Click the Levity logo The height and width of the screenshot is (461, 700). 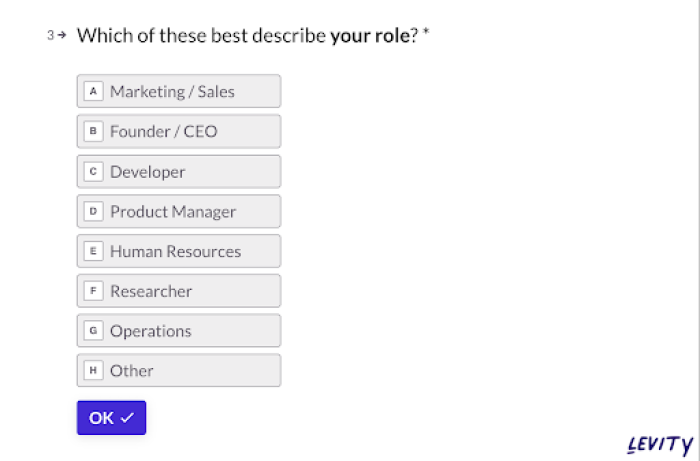pyautogui.click(x=660, y=444)
